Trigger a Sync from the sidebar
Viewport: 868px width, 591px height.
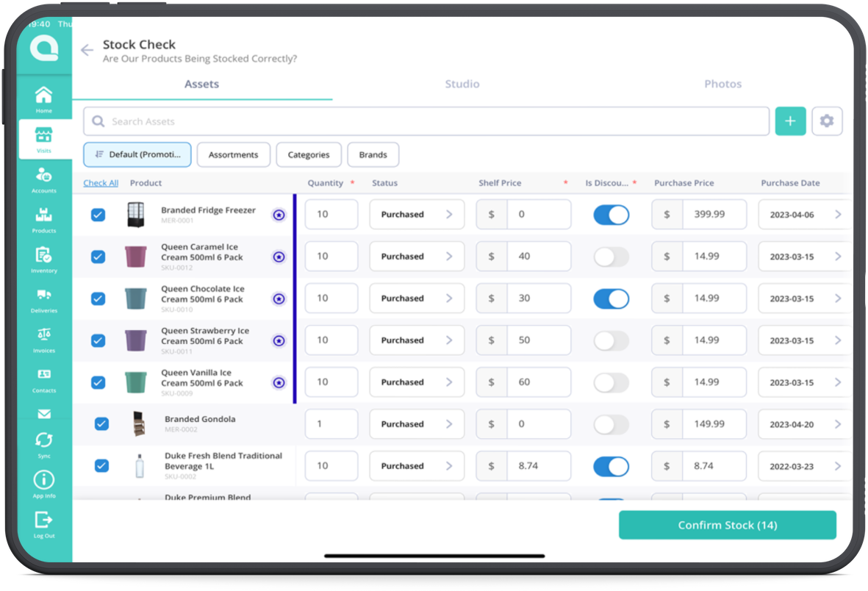pos(43,440)
